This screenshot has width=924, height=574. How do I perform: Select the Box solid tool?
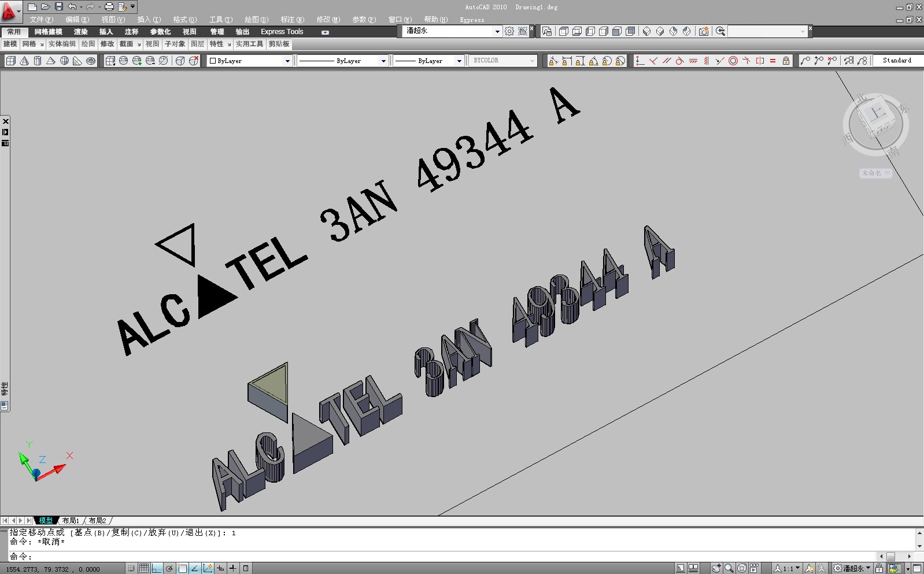11,61
